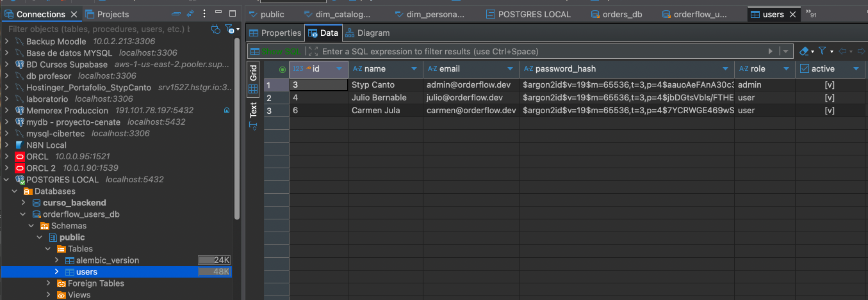Select the public schema in tree
The image size is (868, 300).
(x=72, y=237)
